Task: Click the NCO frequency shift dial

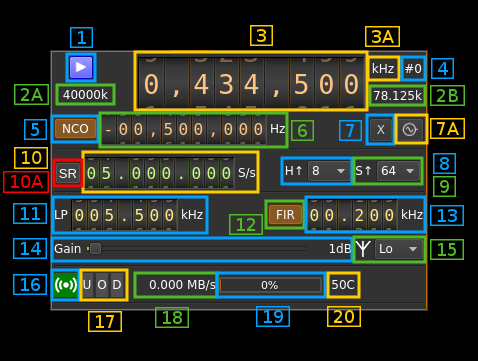Action: [184, 129]
